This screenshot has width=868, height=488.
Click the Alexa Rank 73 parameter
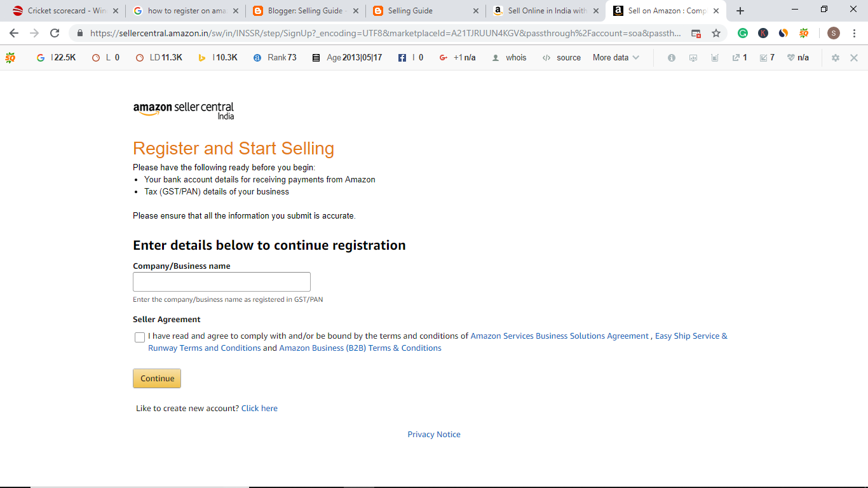point(275,58)
